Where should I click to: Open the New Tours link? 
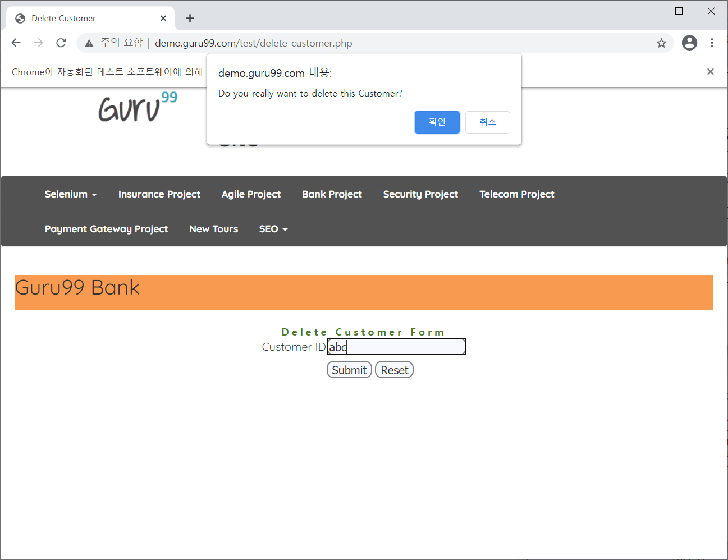(x=213, y=229)
